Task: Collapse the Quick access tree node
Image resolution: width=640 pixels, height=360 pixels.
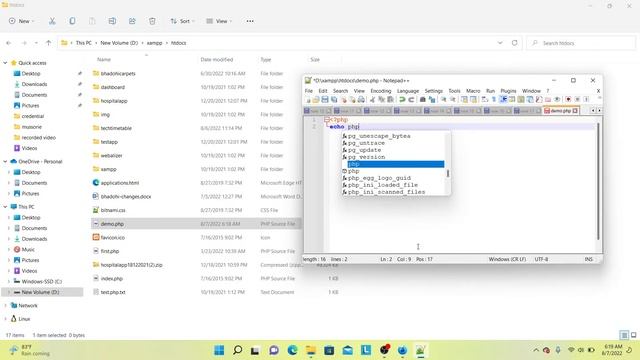Action: [5, 63]
